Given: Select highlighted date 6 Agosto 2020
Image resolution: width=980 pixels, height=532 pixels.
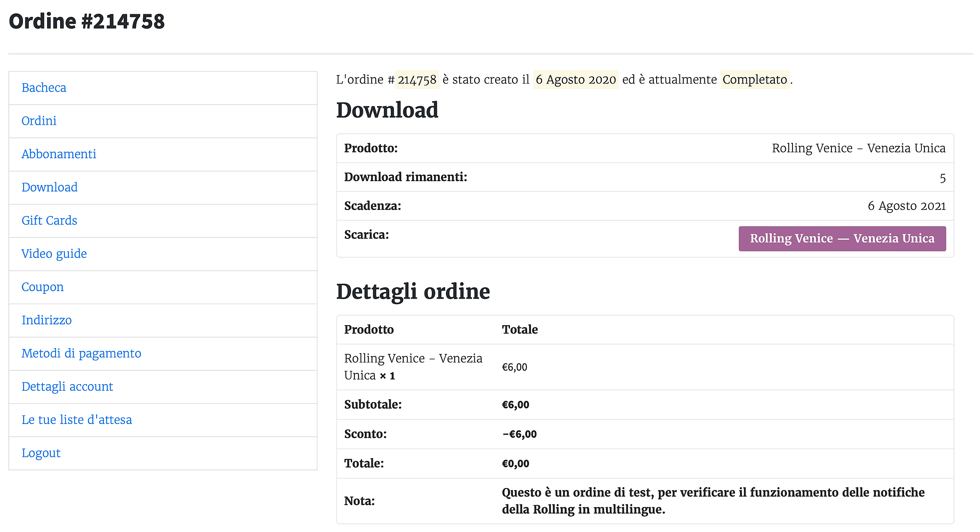Looking at the screenshot, I should pos(576,80).
